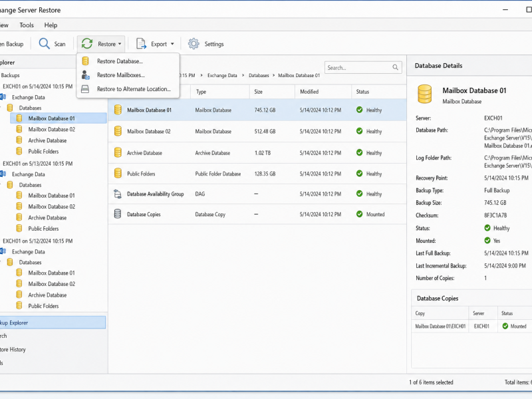Click the Databases folder icon under 5/14/2024 backup
Viewport: 532px width, 399px height.
click(x=10, y=108)
